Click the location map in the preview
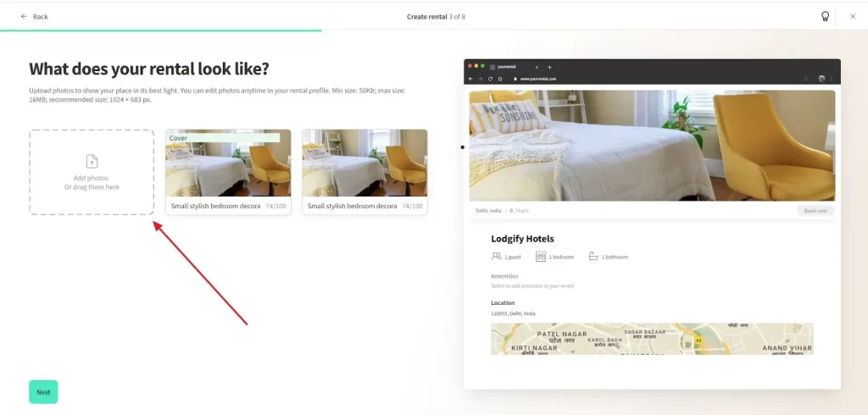Screen dimensions: 868x415 coord(651,338)
